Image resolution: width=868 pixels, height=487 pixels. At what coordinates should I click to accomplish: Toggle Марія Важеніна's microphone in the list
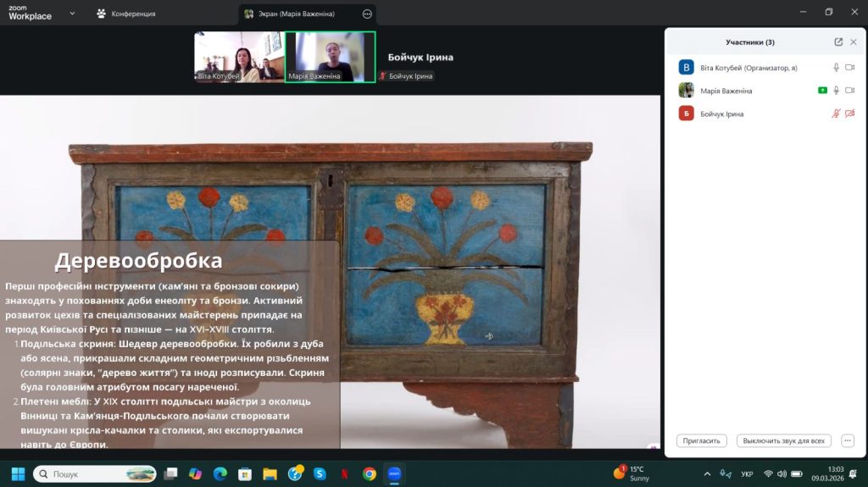click(x=836, y=91)
